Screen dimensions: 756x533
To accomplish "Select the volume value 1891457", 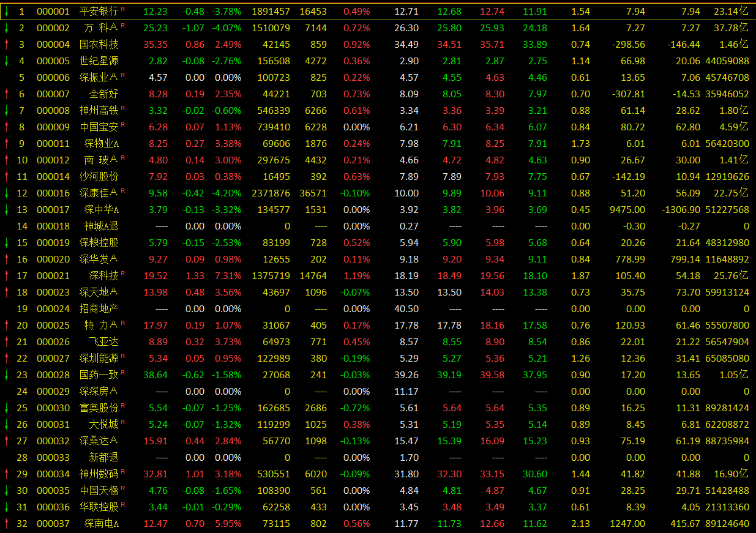I will click(x=271, y=11).
